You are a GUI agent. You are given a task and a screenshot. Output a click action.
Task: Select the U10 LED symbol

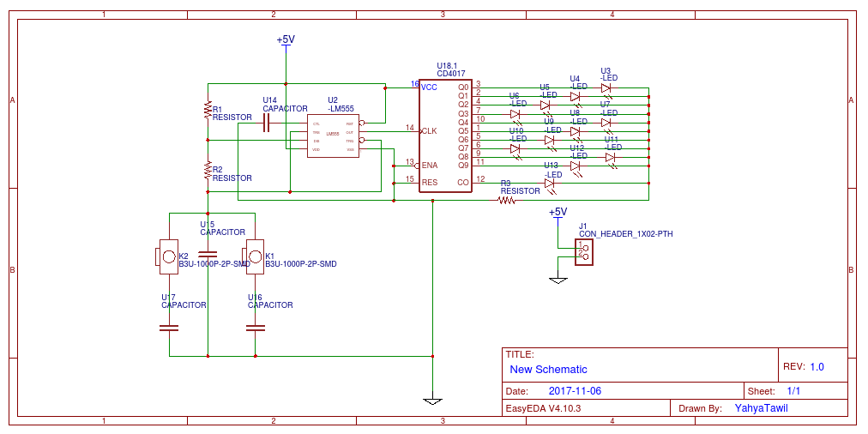515,149
